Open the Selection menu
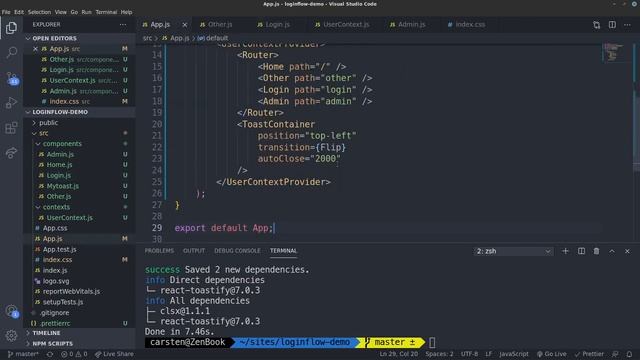The image size is (640, 360). point(40,12)
